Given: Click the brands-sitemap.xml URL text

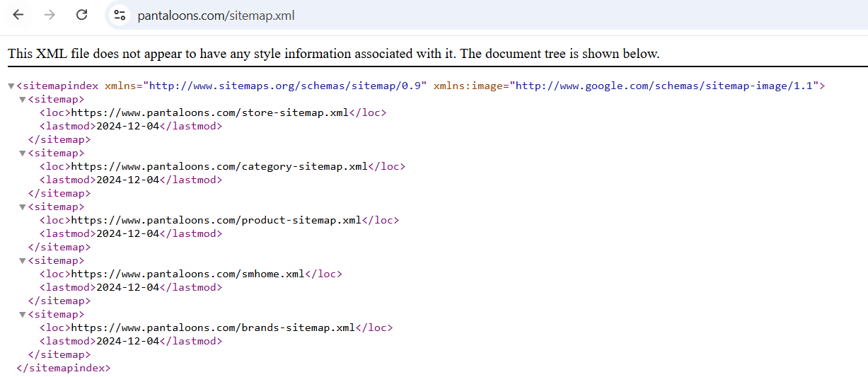Looking at the screenshot, I should coord(214,327).
